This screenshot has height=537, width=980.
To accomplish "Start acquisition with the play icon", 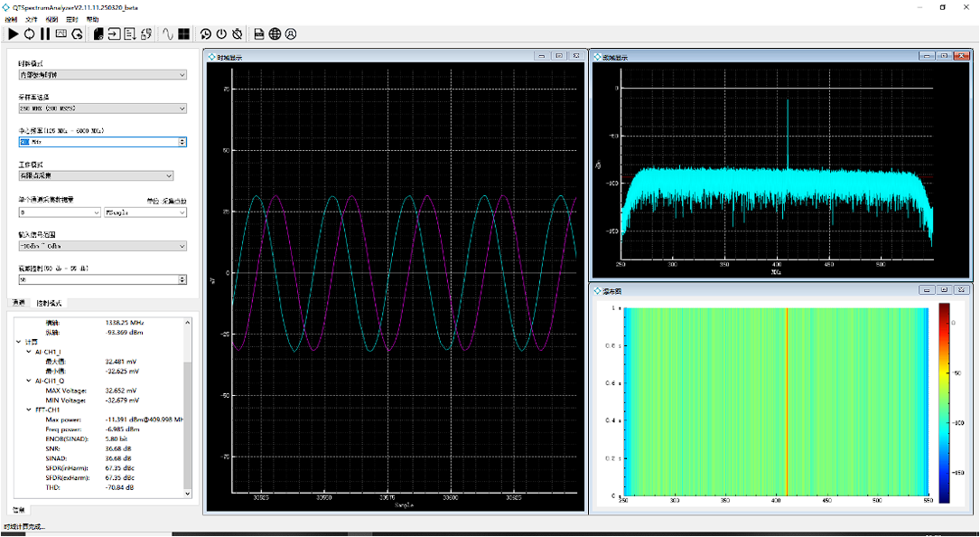I will 14,33.
